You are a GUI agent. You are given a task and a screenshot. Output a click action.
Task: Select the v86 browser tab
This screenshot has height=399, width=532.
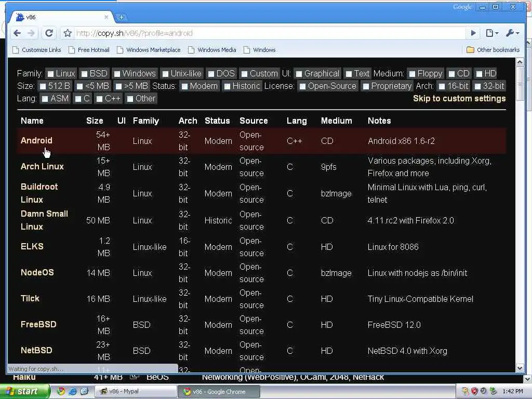pyautogui.click(x=62, y=17)
